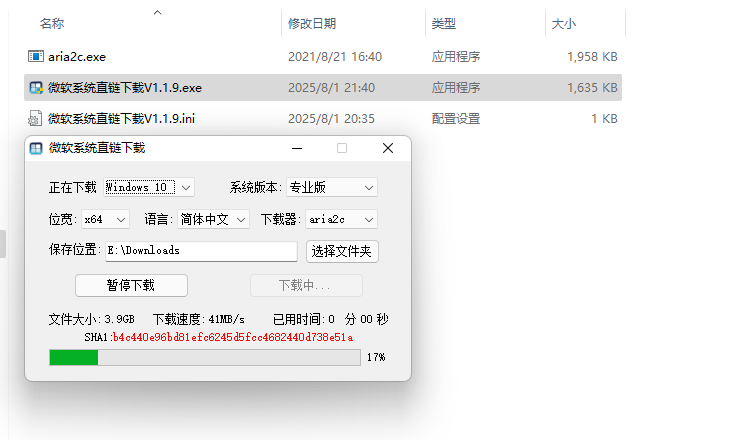Minimize the 微软系统直链下载 dialog

point(297,148)
